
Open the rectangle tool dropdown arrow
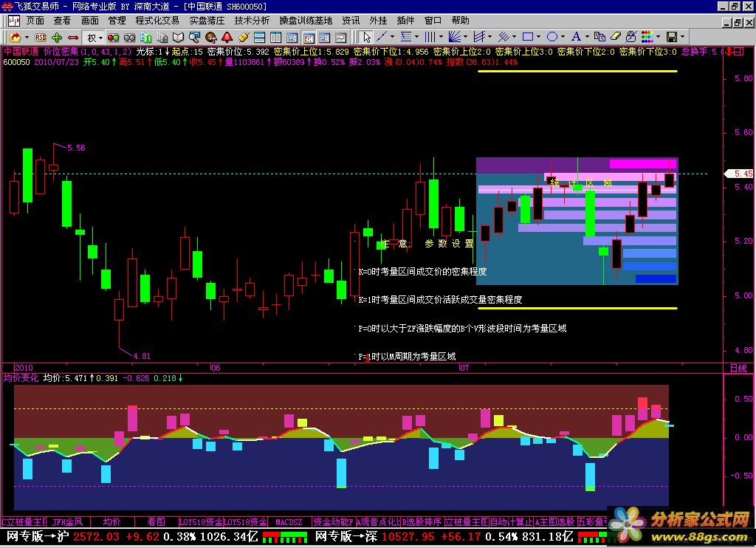[x=538, y=37]
